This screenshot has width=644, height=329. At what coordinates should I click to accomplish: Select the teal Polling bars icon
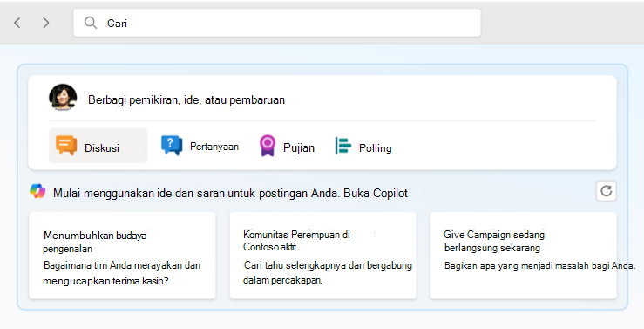pos(343,146)
